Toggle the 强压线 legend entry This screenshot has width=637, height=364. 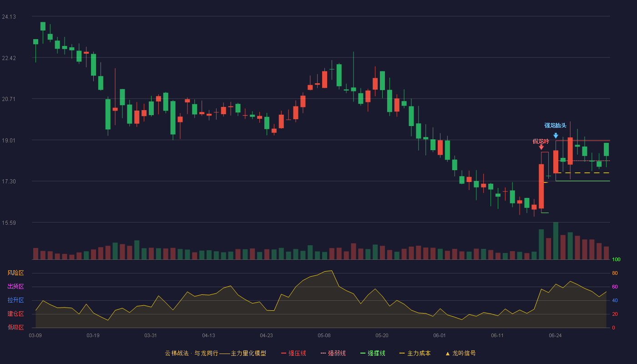point(293,353)
